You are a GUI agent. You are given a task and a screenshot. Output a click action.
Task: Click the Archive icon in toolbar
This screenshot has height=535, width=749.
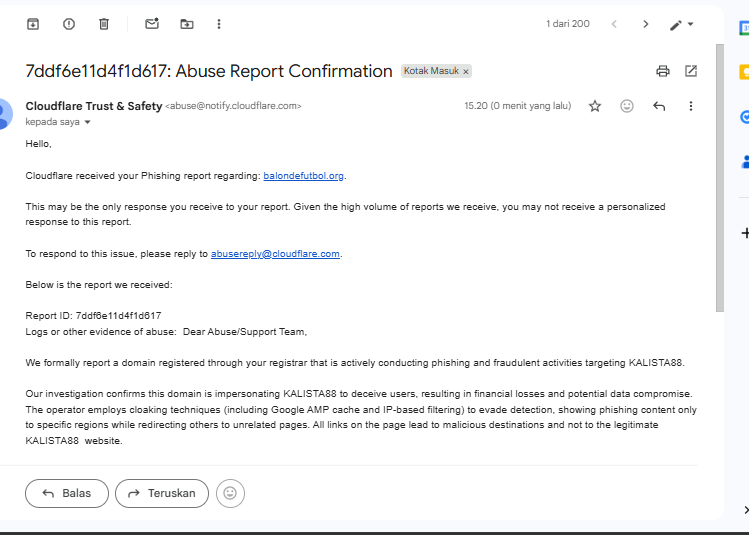(32, 24)
